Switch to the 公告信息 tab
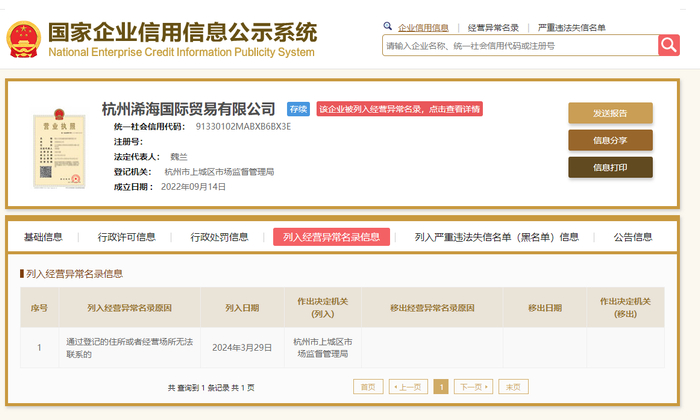Screen dimensions: 700x420 tap(633, 237)
